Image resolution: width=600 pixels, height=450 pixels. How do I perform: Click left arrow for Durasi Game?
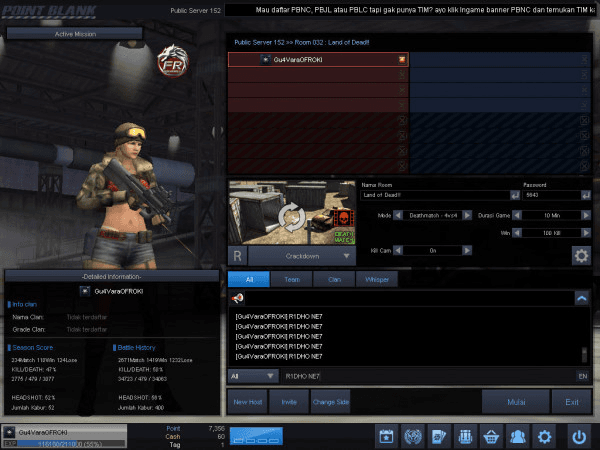coord(517,215)
